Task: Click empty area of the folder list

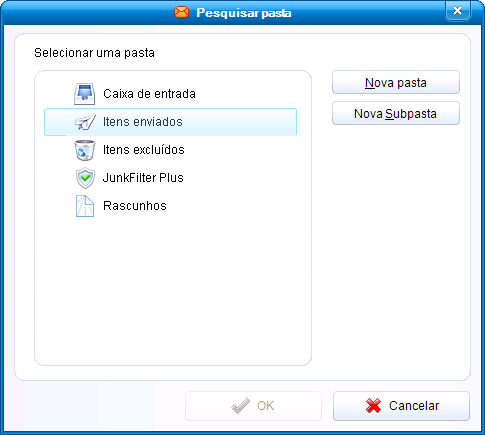Action: click(x=173, y=287)
